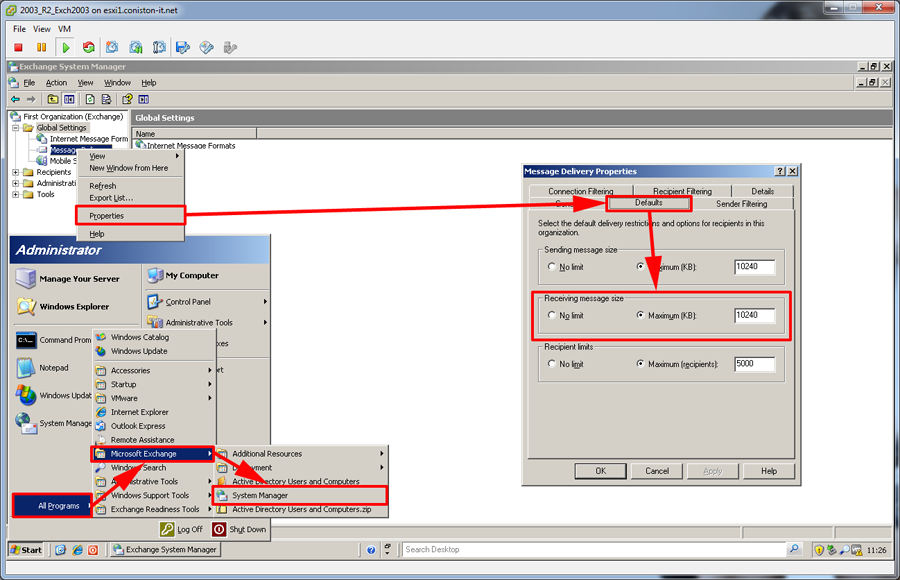Click All Programs in the Start menu
Viewport: 900px width, 580px height.
pyautogui.click(x=52, y=506)
